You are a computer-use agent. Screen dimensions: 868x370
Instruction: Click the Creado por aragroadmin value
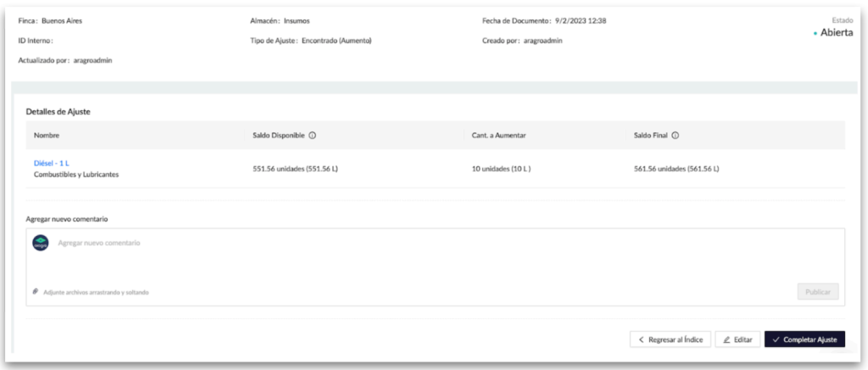point(543,41)
